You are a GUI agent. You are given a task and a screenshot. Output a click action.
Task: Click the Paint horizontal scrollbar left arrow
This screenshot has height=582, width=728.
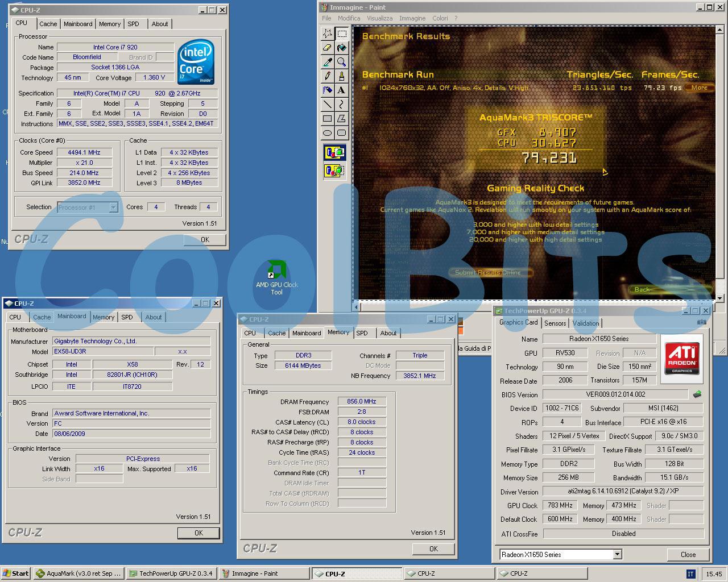[357, 307]
